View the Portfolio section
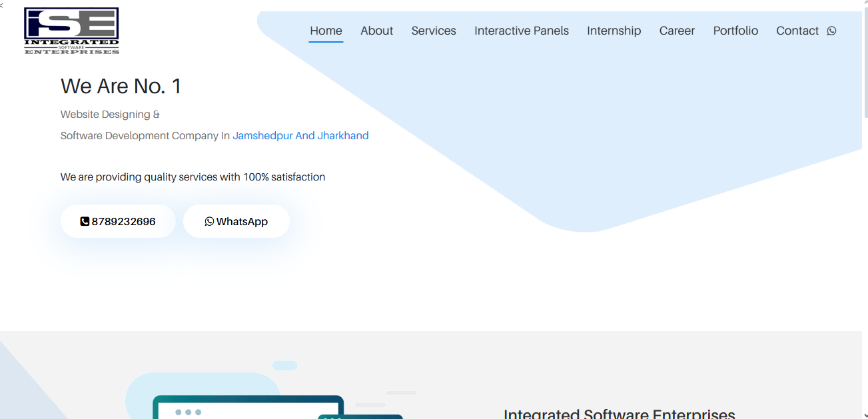This screenshot has width=868, height=419. [x=735, y=31]
